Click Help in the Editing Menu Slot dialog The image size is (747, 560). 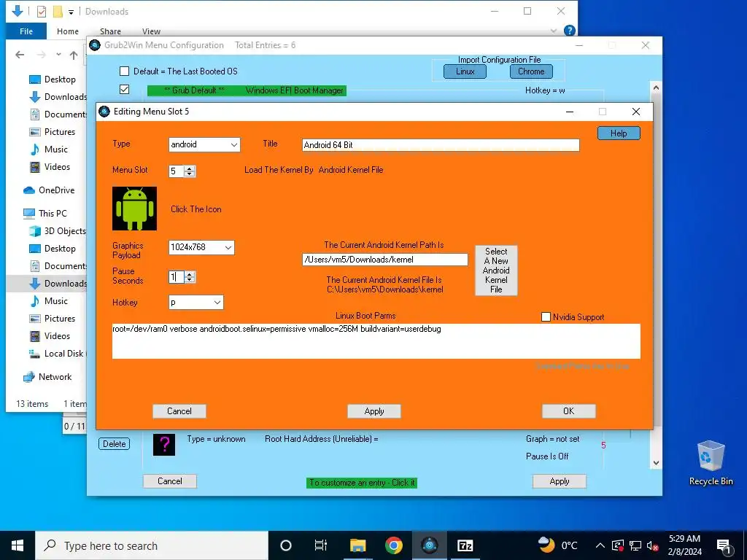pos(619,133)
